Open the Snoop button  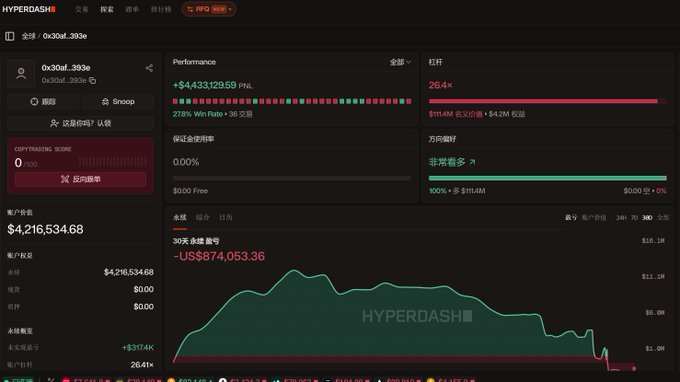(x=118, y=101)
